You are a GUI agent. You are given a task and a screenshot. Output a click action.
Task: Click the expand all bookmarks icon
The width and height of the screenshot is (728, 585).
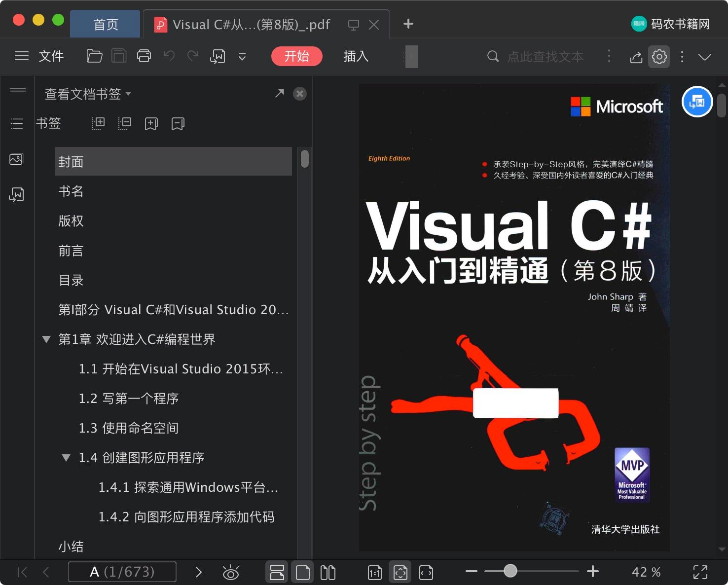[98, 123]
